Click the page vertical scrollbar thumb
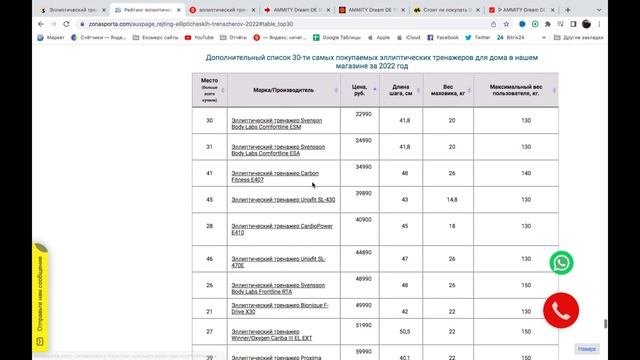The height and width of the screenshot is (360, 640). coord(605,323)
